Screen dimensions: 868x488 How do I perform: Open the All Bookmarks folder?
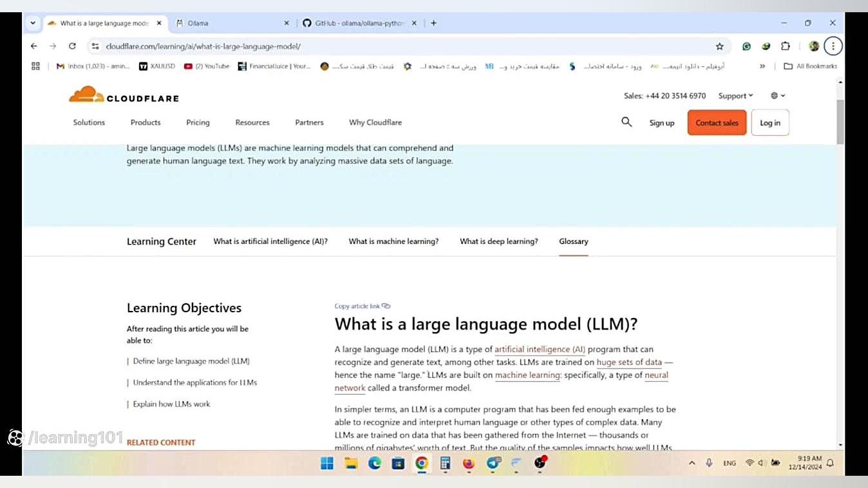pos(811,66)
